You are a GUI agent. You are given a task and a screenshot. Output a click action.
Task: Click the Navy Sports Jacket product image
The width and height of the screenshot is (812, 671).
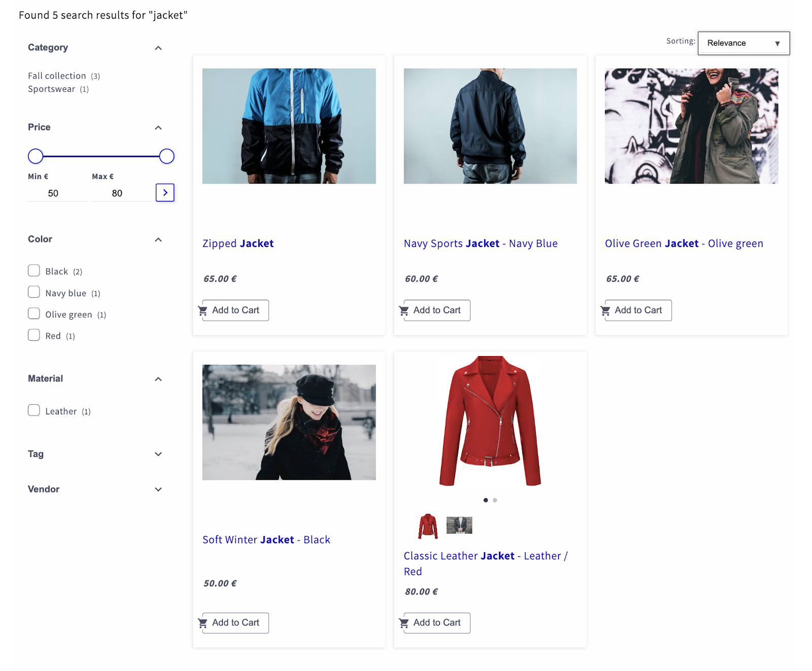[x=490, y=126]
